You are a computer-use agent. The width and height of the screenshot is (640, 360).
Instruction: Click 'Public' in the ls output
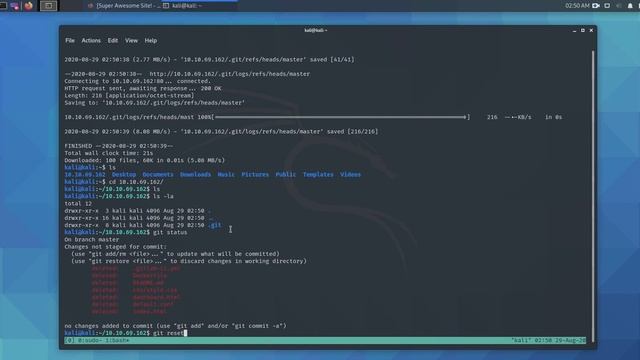pos(286,174)
